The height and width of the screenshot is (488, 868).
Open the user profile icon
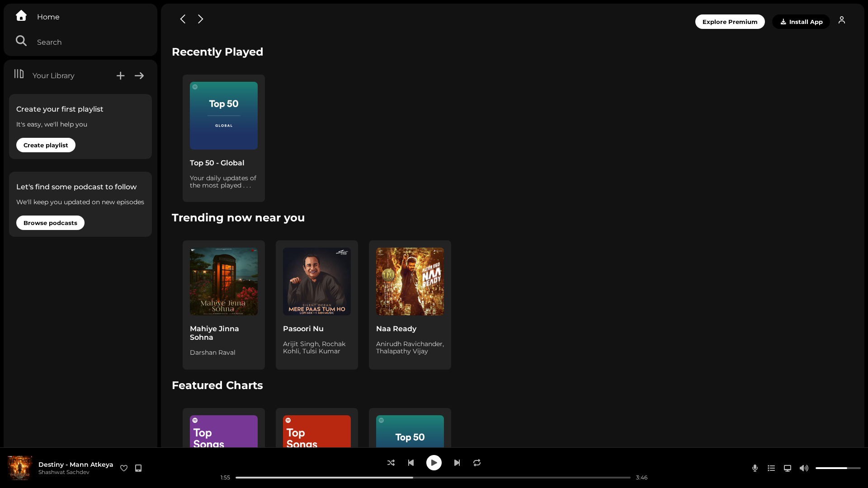click(x=842, y=20)
